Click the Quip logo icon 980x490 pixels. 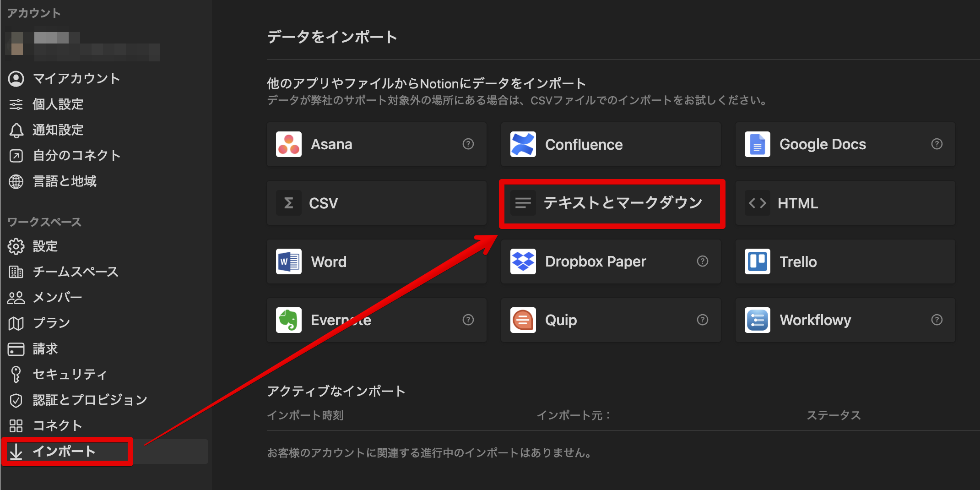[523, 320]
